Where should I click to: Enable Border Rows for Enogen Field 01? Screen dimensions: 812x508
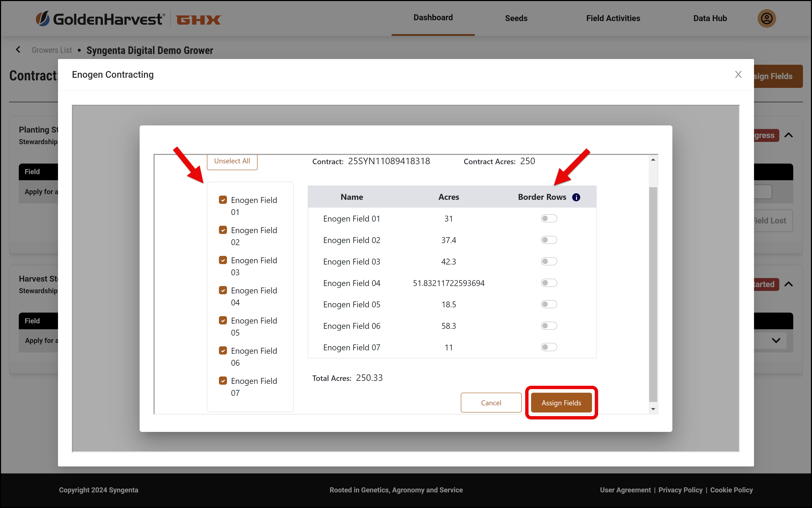click(549, 218)
